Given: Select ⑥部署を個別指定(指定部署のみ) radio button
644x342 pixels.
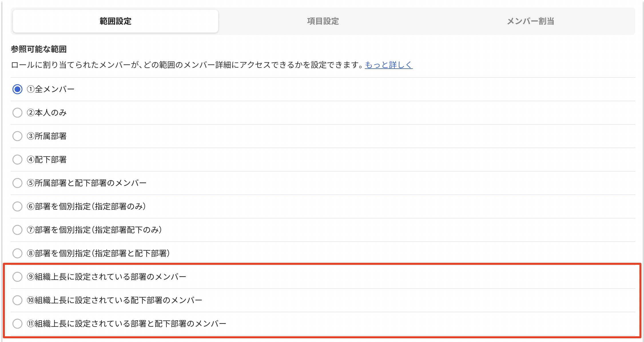Looking at the screenshot, I should [x=17, y=206].
